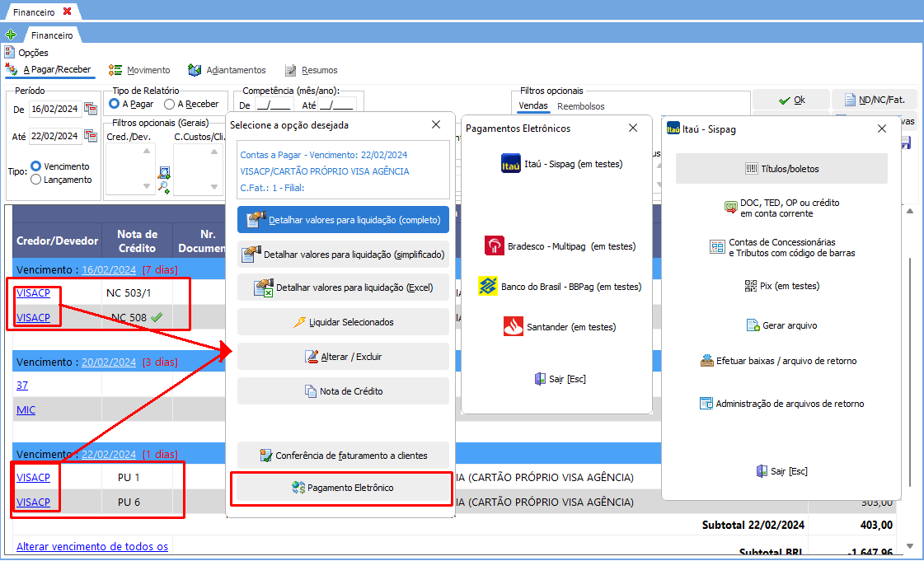The height and width of the screenshot is (561, 924).
Task: Select the A Receber radio button
Action: coord(169,104)
